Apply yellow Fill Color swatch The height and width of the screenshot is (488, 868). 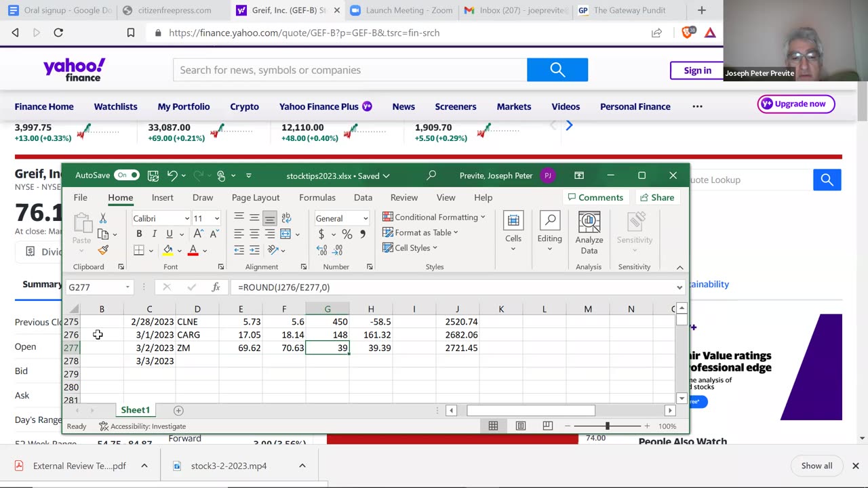167,250
